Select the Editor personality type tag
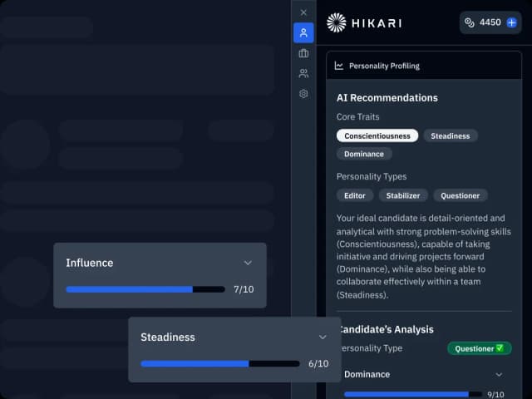532x399 pixels. 355,195
